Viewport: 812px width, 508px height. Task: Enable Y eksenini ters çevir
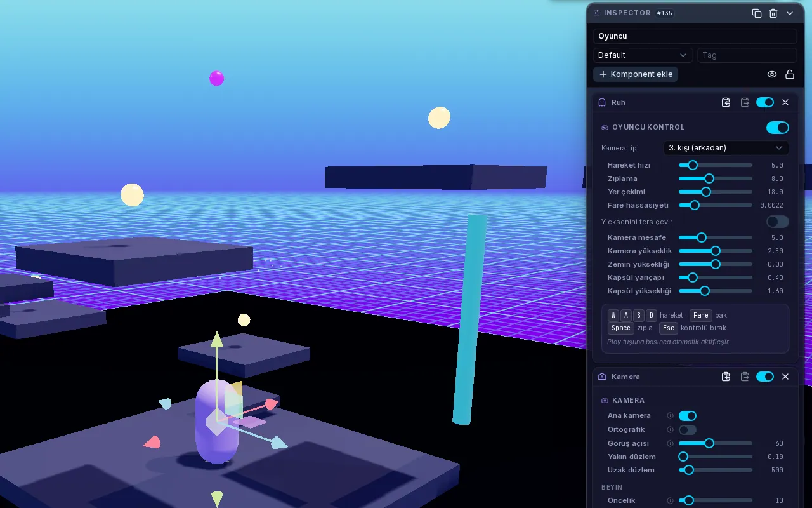[x=778, y=222]
